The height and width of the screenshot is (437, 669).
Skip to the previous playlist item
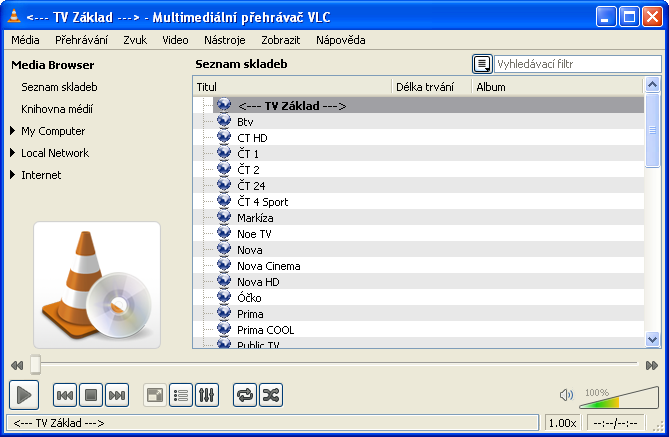(65, 395)
